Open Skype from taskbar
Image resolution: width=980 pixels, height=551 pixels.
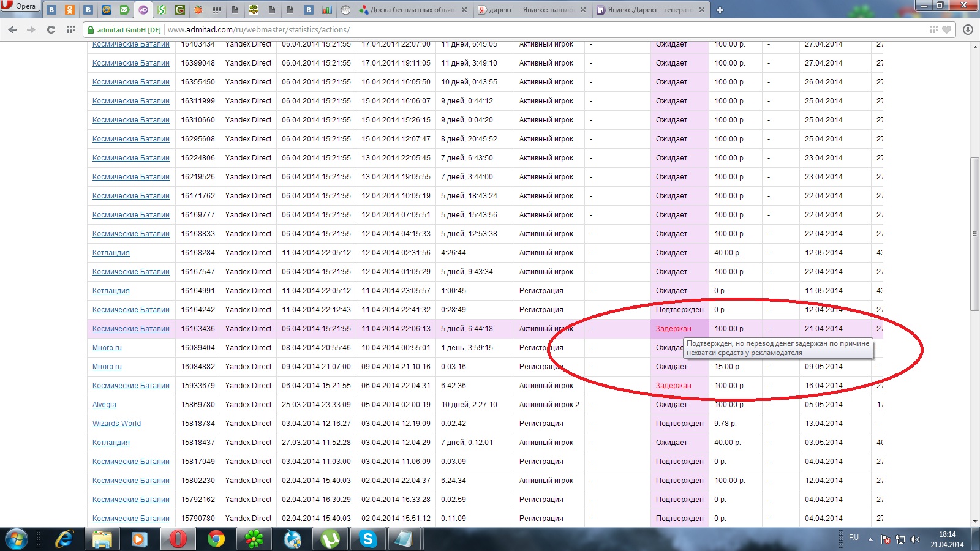[x=367, y=539]
